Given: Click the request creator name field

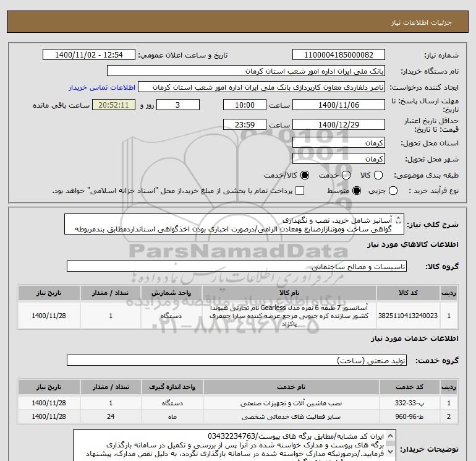Looking at the screenshot, I should 261,87.
